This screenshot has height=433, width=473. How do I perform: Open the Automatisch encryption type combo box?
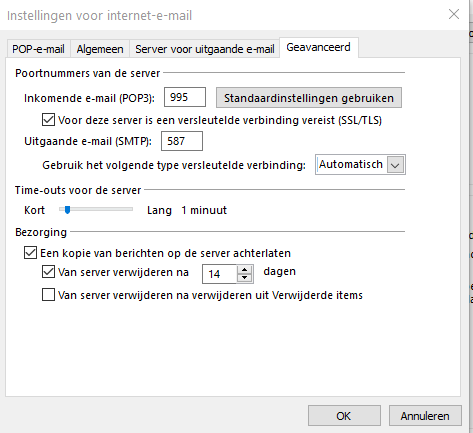pos(360,164)
